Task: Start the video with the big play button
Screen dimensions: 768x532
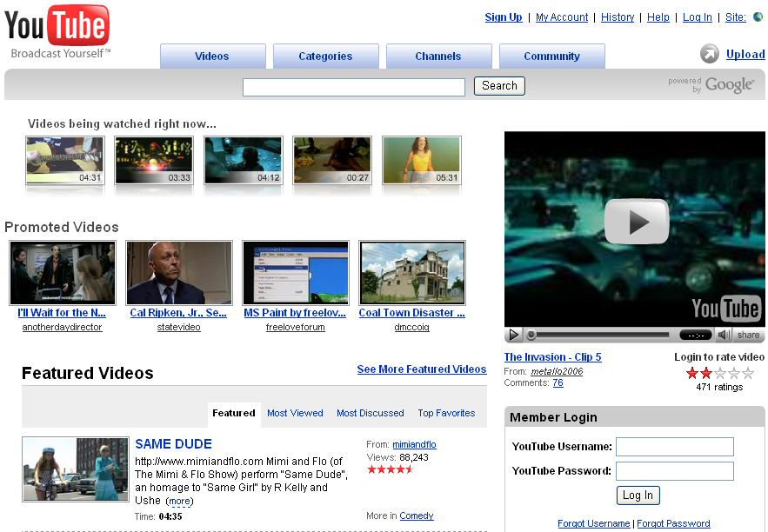Action: pyautogui.click(x=637, y=221)
